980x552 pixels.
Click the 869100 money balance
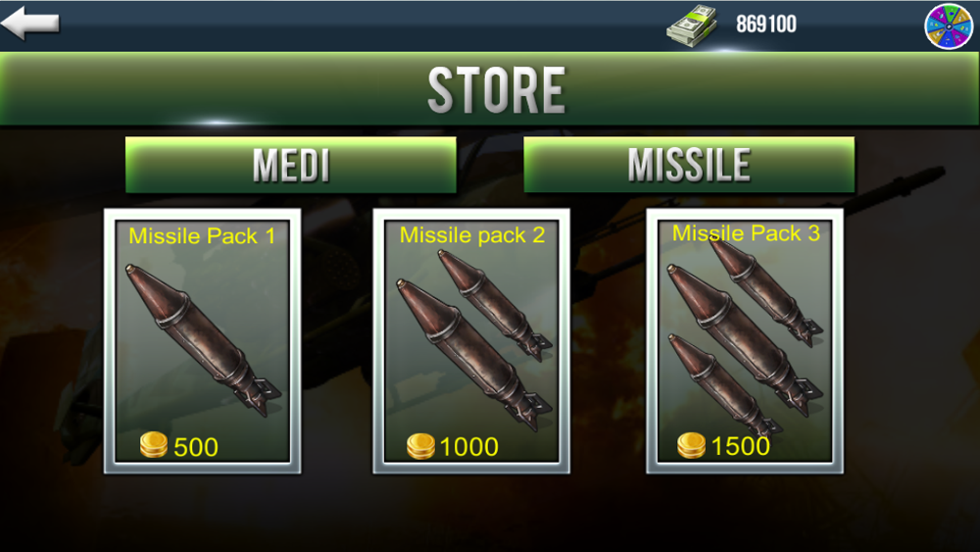click(x=765, y=25)
